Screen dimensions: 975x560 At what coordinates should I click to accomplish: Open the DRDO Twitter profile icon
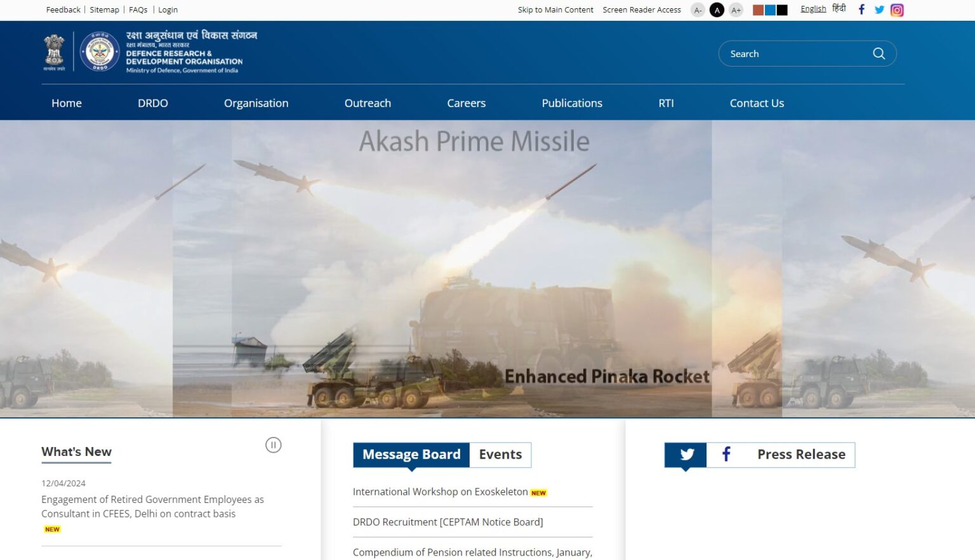coord(879,10)
